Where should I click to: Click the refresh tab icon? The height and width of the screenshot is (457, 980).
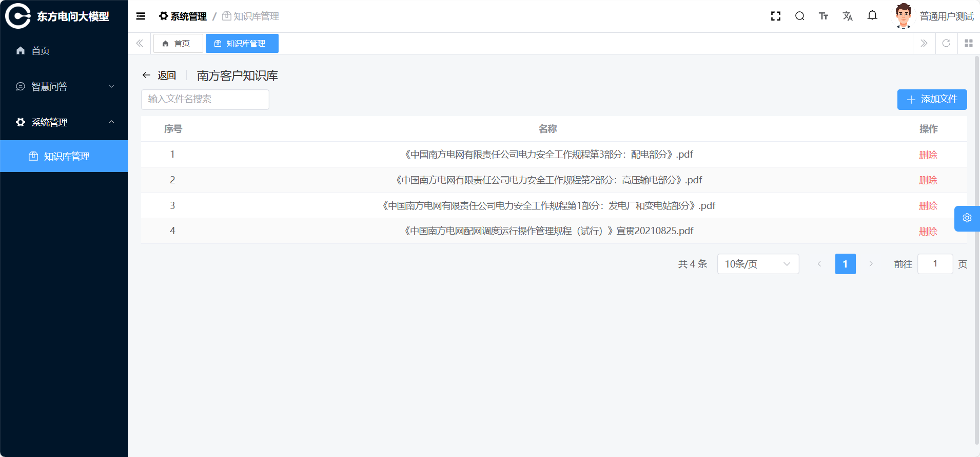[946, 44]
